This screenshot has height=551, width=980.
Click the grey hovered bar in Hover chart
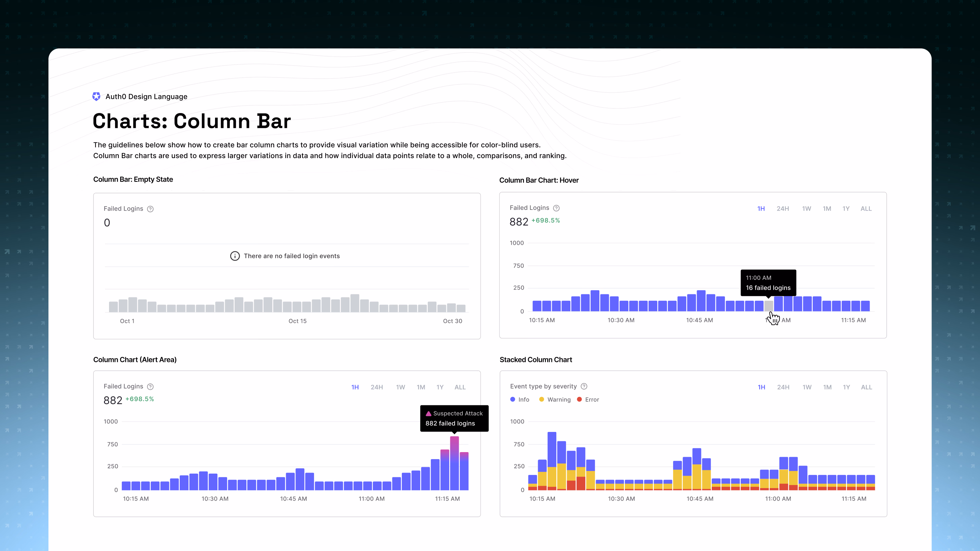tap(768, 306)
